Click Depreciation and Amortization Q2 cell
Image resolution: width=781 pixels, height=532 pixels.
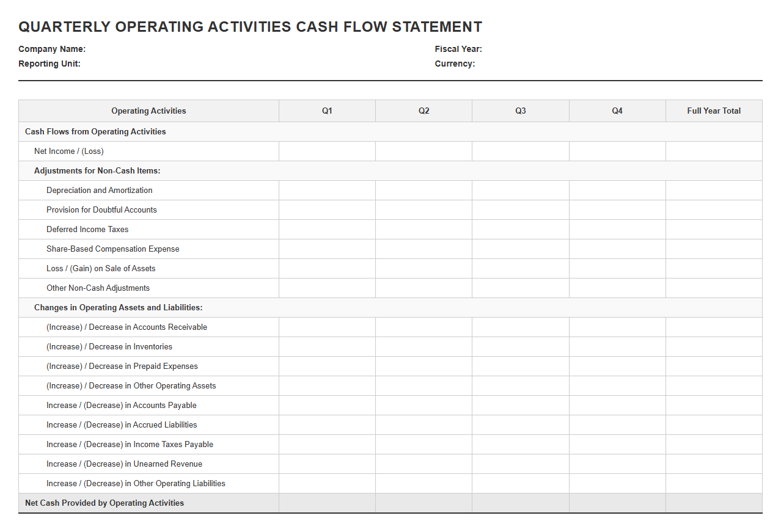coord(424,190)
